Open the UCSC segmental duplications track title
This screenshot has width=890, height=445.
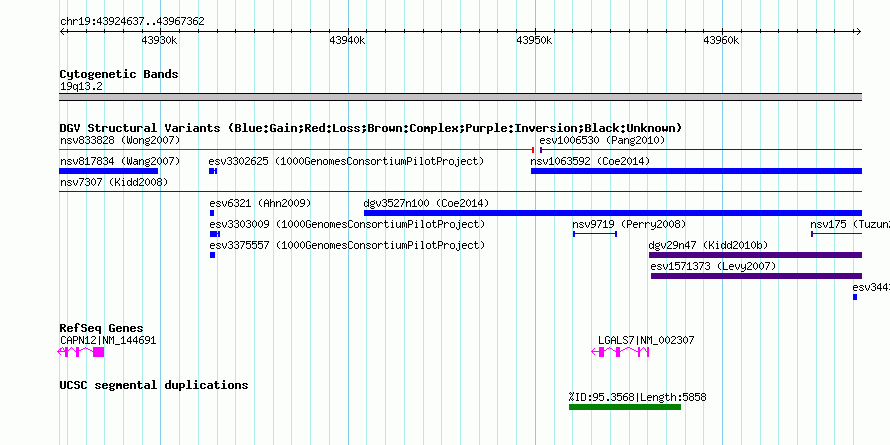coord(154,385)
